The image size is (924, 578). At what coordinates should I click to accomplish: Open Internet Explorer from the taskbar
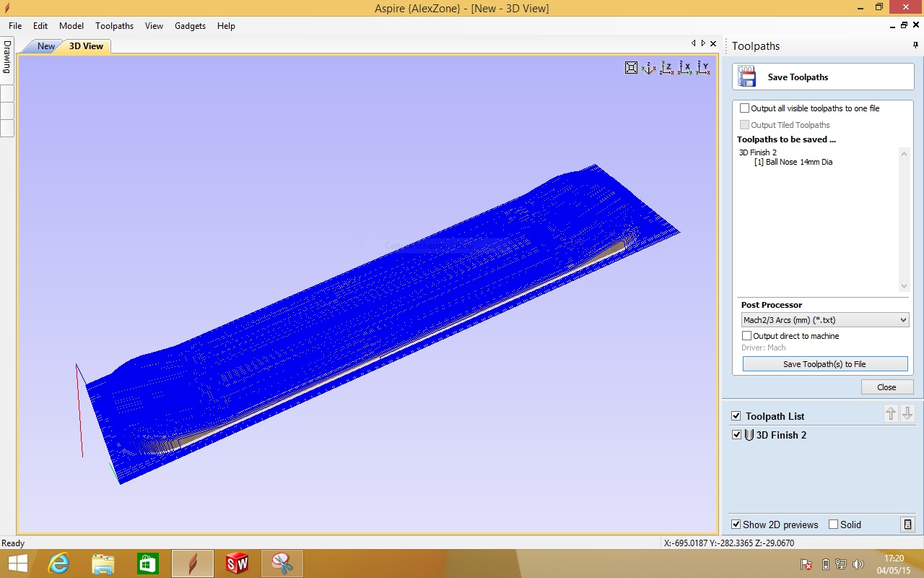58,564
